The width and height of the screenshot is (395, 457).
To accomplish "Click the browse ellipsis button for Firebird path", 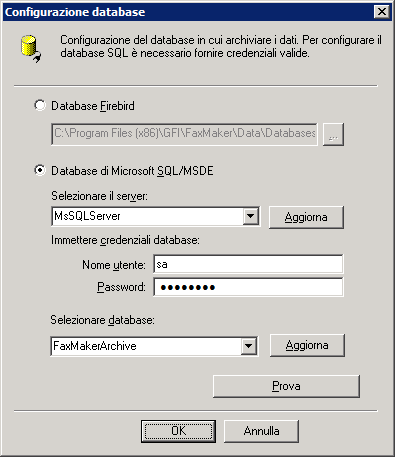I will pyautogui.click(x=333, y=134).
